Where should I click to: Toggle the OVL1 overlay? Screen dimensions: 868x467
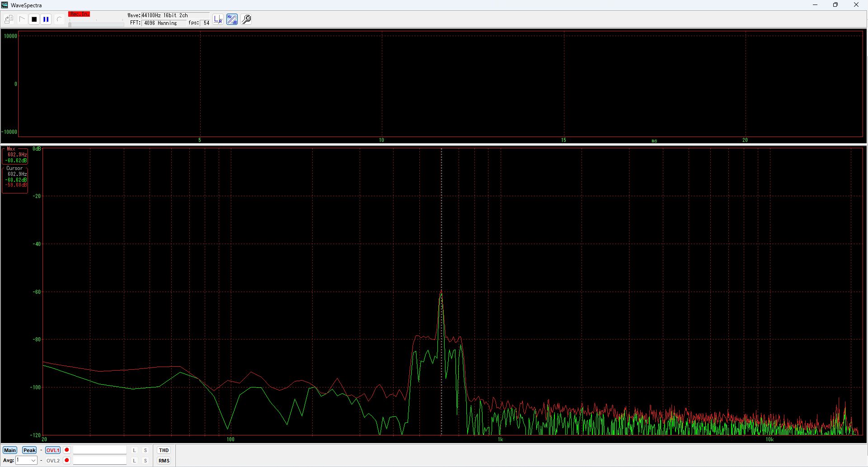point(53,450)
